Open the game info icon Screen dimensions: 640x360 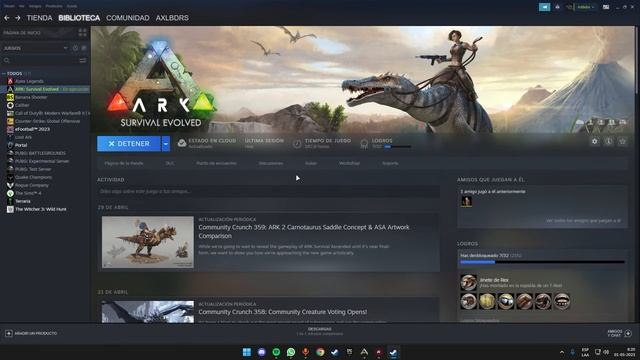pos(608,141)
